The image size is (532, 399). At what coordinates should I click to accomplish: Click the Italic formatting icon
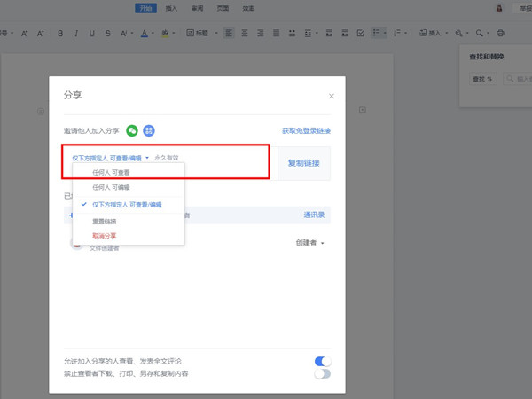[x=75, y=34]
